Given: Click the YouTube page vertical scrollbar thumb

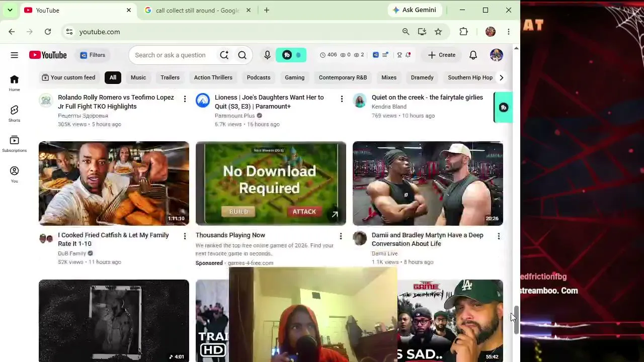Looking at the screenshot, I should [x=516, y=320].
